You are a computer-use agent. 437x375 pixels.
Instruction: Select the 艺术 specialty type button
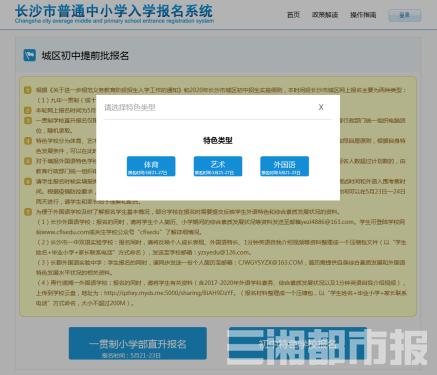coord(218,166)
